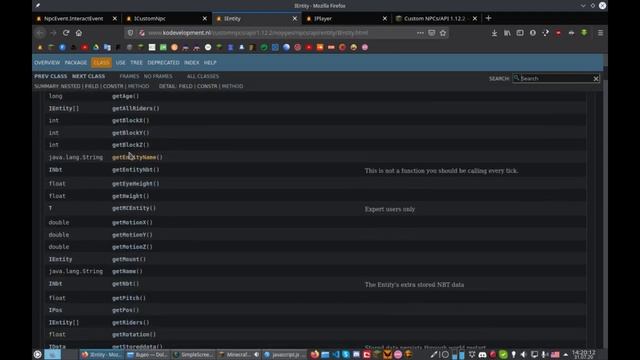Open the getPos() method link
Viewport: 640px width, 360px height.
coord(125,310)
